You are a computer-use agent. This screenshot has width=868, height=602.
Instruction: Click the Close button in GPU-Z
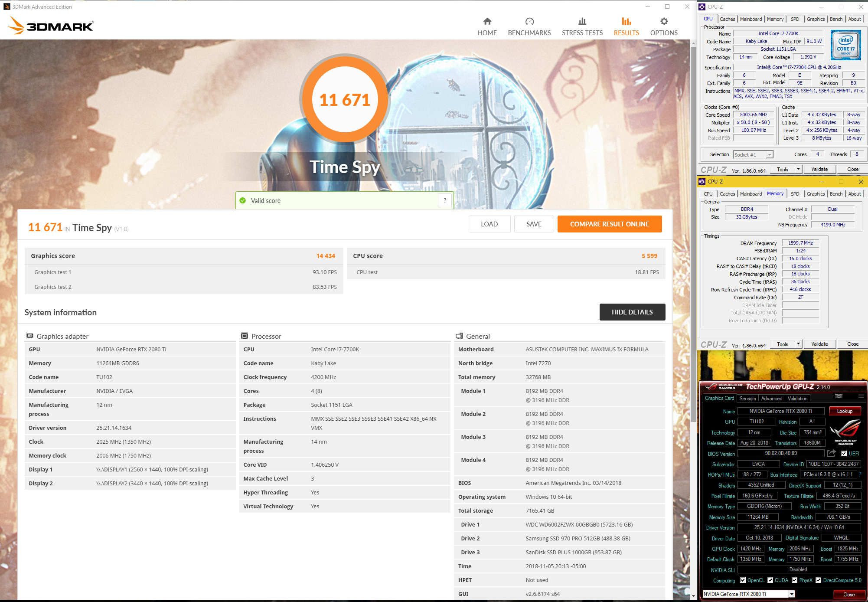849,595
